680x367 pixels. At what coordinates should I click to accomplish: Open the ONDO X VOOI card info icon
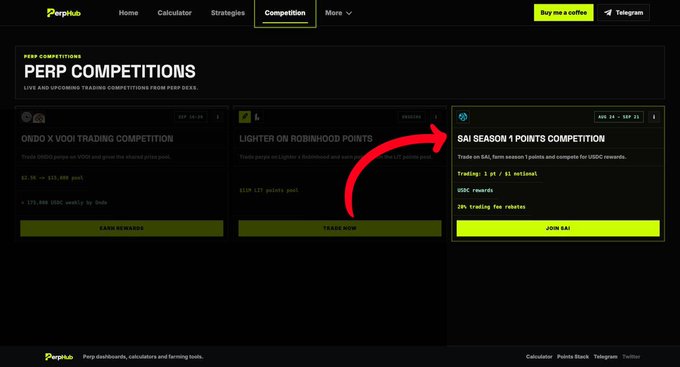(218, 117)
